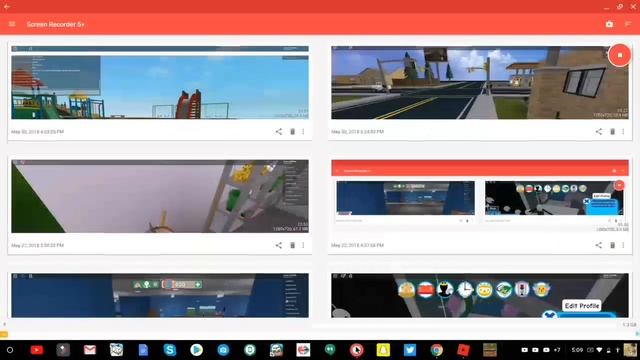
Task: Open the Chrome OS launcher circle
Action: 10,350
